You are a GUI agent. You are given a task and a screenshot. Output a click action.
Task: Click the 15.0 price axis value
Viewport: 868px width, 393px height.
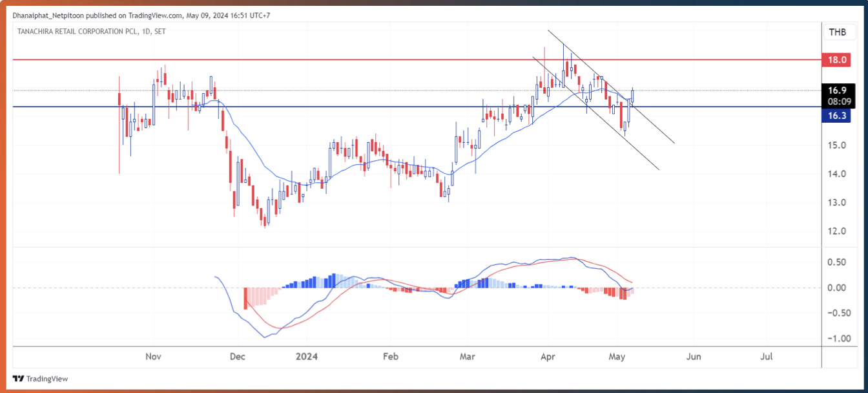[837, 145]
